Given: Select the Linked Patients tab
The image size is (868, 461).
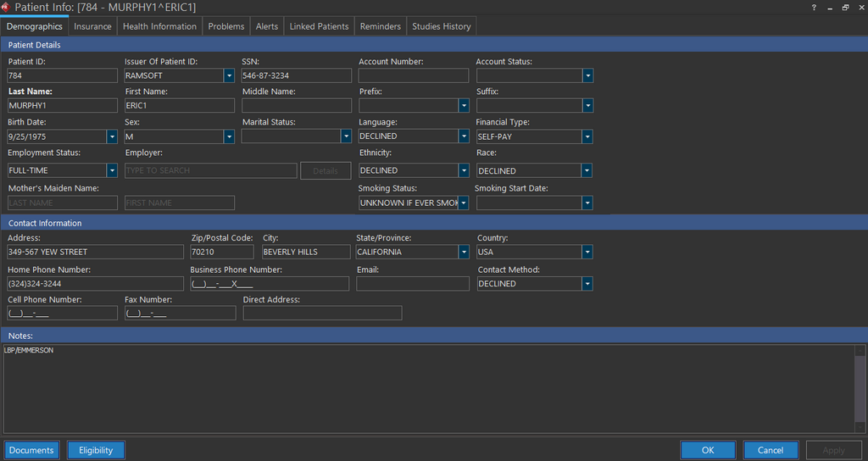Looking at the screenshot, I should click(x=319, y=26).
